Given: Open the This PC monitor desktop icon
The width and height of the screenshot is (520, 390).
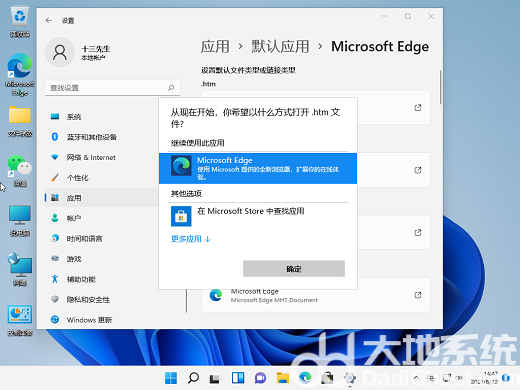Looking at the screenshot, I should point(20,221).
